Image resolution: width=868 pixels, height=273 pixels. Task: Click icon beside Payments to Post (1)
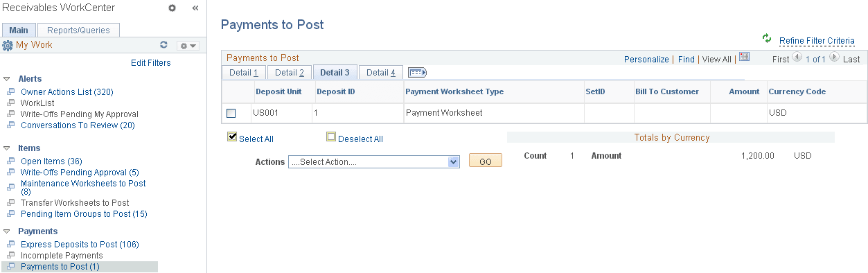10,266
